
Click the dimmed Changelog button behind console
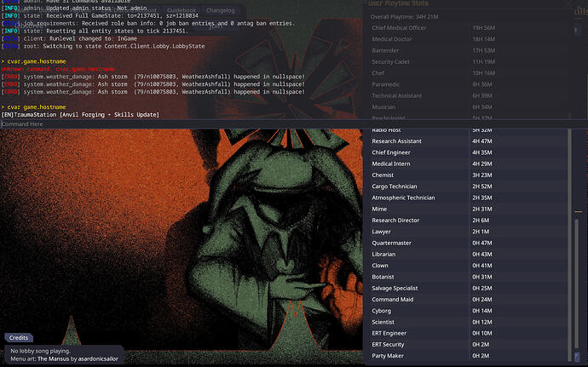coord(220,10)
